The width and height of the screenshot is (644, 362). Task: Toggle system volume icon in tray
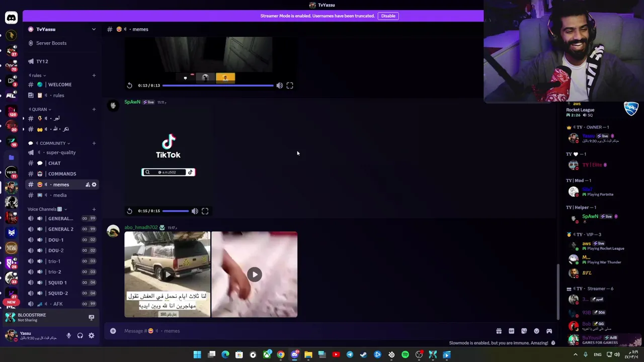coord(617,355)
